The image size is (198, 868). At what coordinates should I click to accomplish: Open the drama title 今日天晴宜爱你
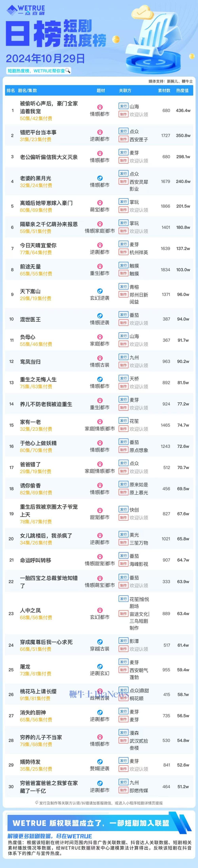tap(38, 245)
